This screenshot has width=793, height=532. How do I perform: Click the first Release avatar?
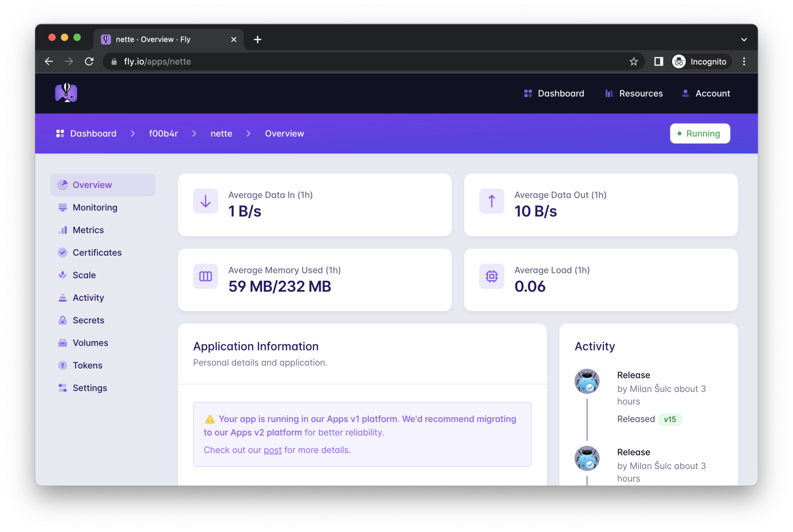[587, 381]
